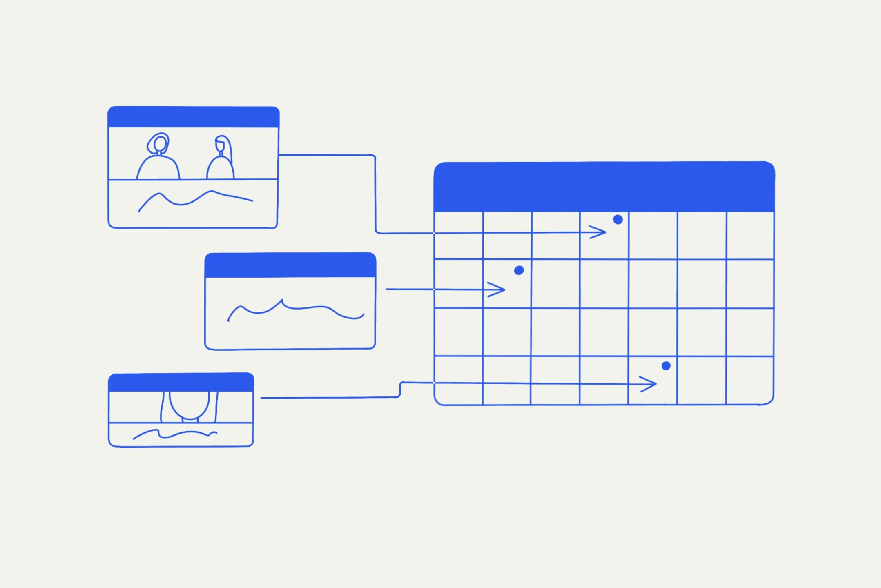Click the bottom-right data point dot
This screenshot has width=881, height=588.
[x=666, y=365]
